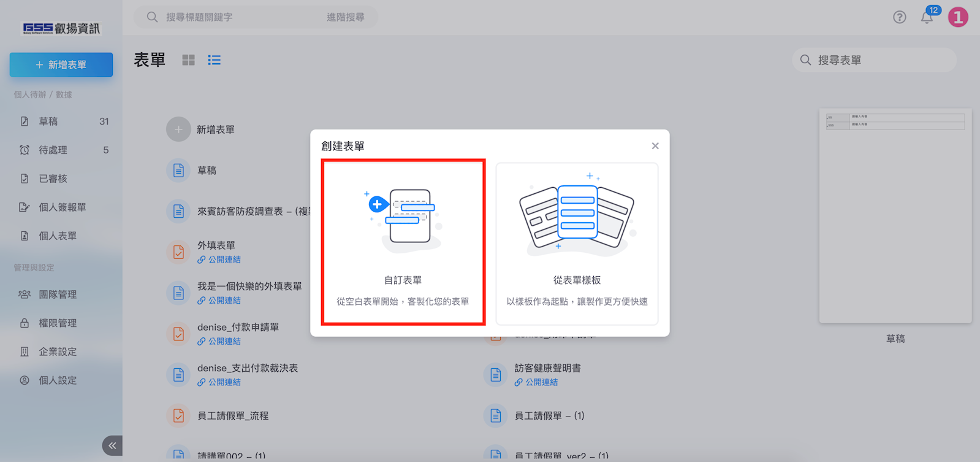Go to 已審核 in the sidebar

(53, 179)
